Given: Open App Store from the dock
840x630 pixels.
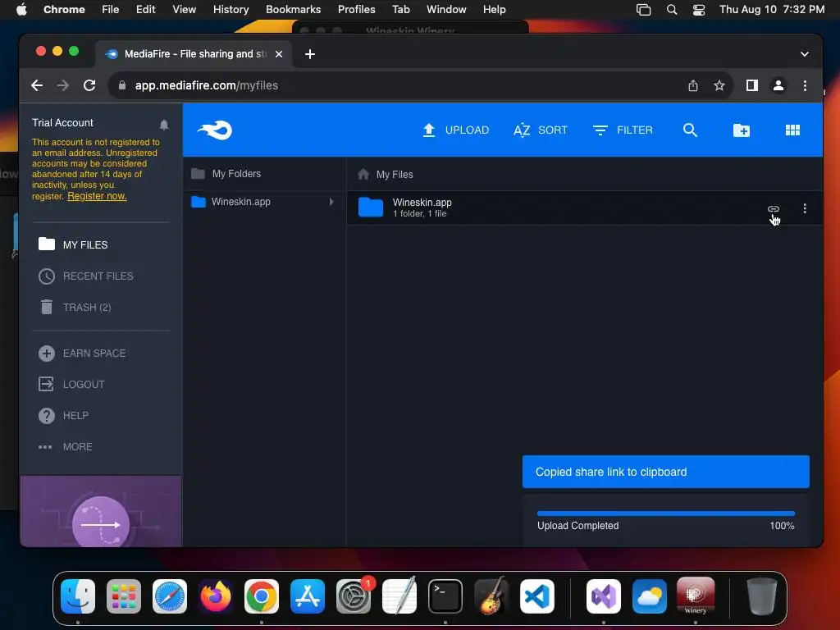Looking at the screenshot, I should click(x=308, y=596).
